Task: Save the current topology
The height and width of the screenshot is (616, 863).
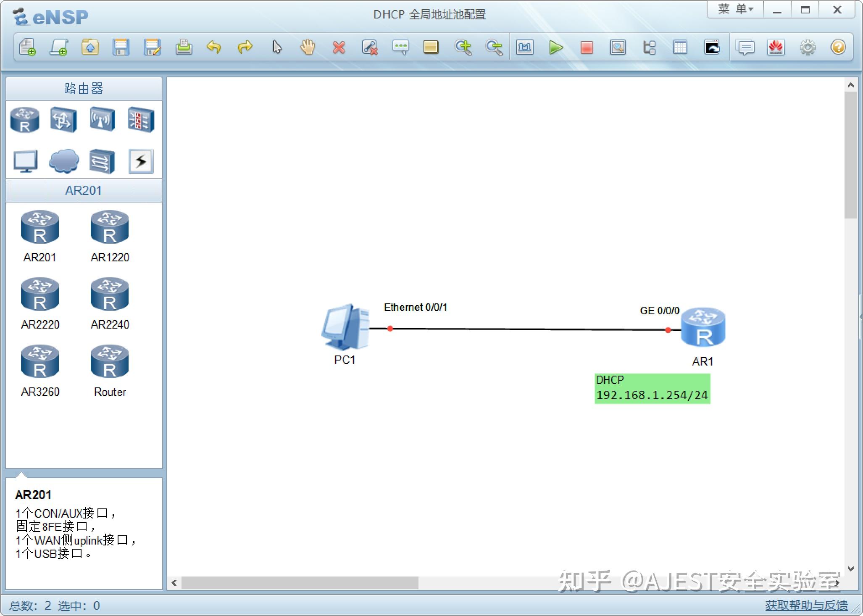Action: [x=121, y=47]
